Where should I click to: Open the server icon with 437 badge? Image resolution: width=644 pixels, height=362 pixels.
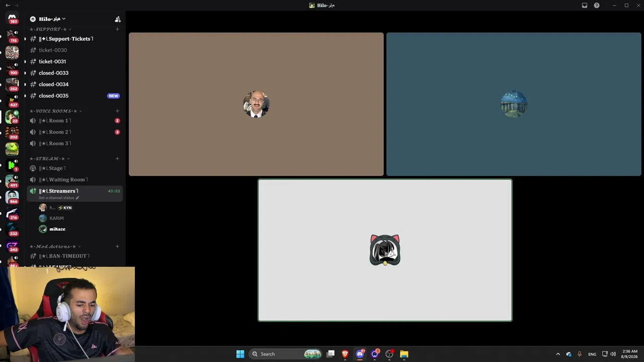pos(12,101)
